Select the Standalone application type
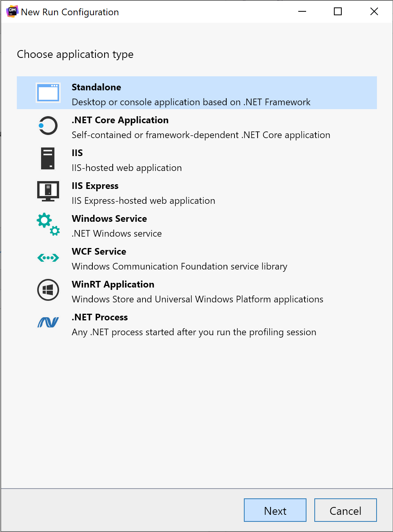The image size is (393, 532). (x=176, y=93)
